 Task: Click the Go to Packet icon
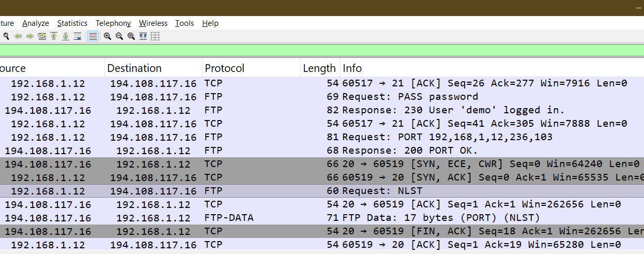(42, 36)
